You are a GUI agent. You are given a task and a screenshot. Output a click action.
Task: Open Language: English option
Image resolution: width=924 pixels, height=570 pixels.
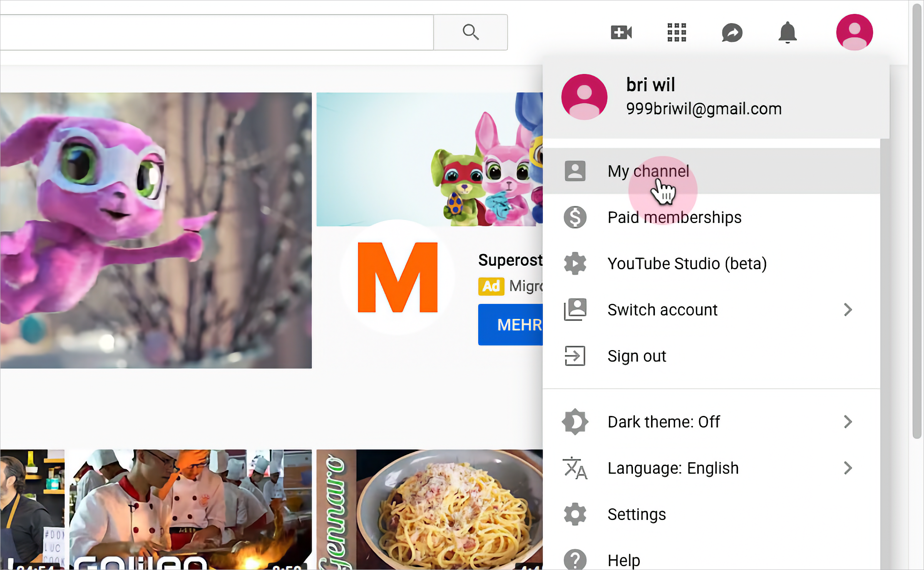coord(711,468)
